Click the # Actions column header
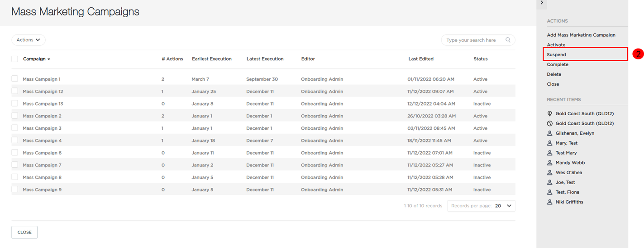This screenshot has height=248, width=644. point(172,59)
